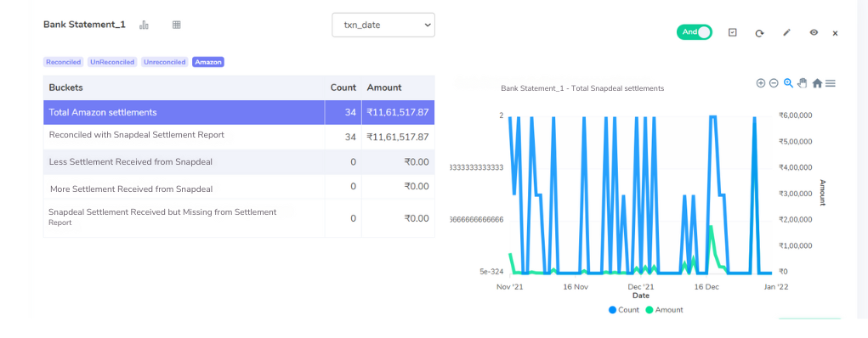Click the refresh icon
The image size is (868, 338).
coord(759,33)
